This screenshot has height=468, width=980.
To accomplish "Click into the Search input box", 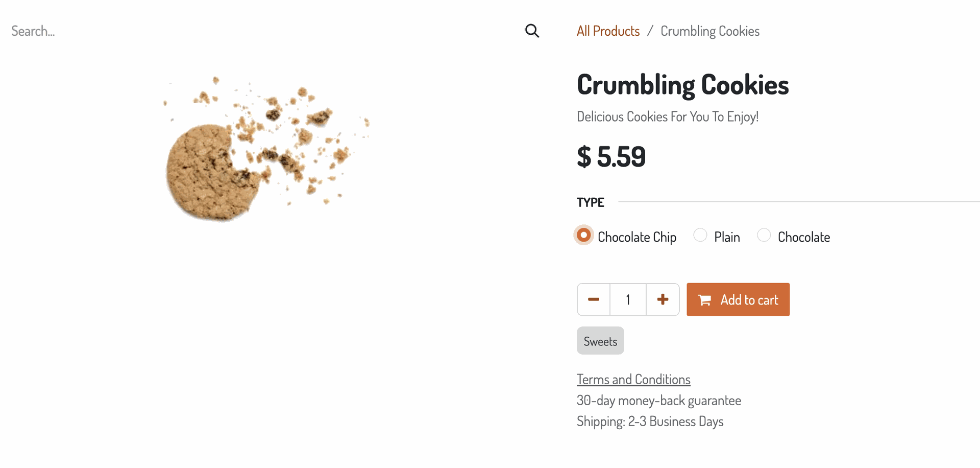I will tap(255, 31).
